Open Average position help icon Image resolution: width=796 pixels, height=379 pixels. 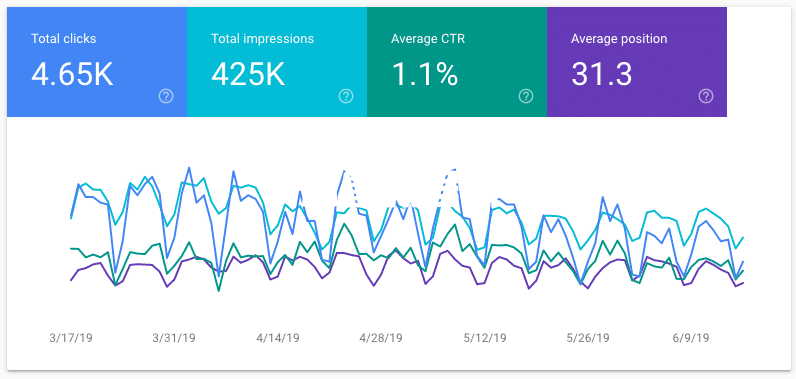pos(706,96)
